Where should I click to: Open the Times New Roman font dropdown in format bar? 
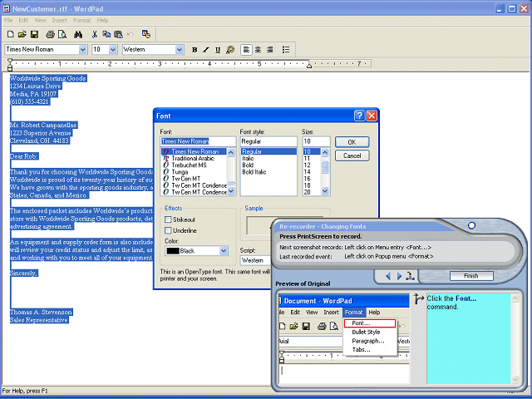click(x=83, y=50)
